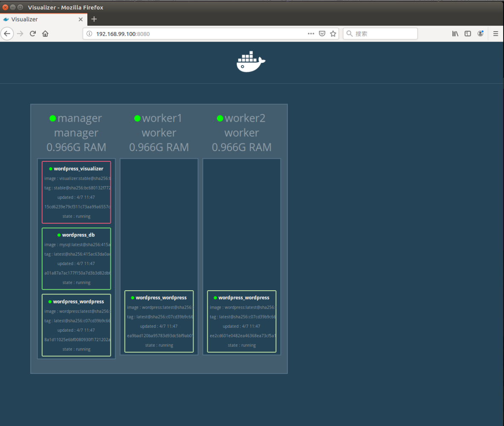Save page to Pocket icon

[x=322, y=33]
